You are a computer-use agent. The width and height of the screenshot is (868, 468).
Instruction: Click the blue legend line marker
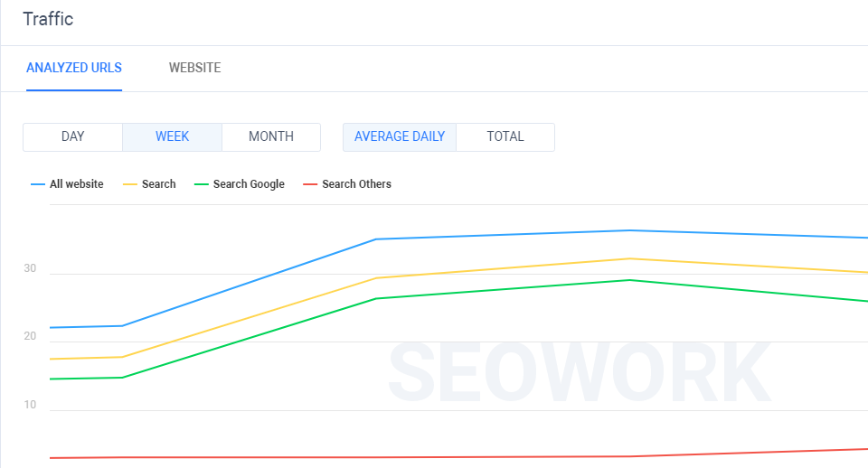tap(38, 184)
